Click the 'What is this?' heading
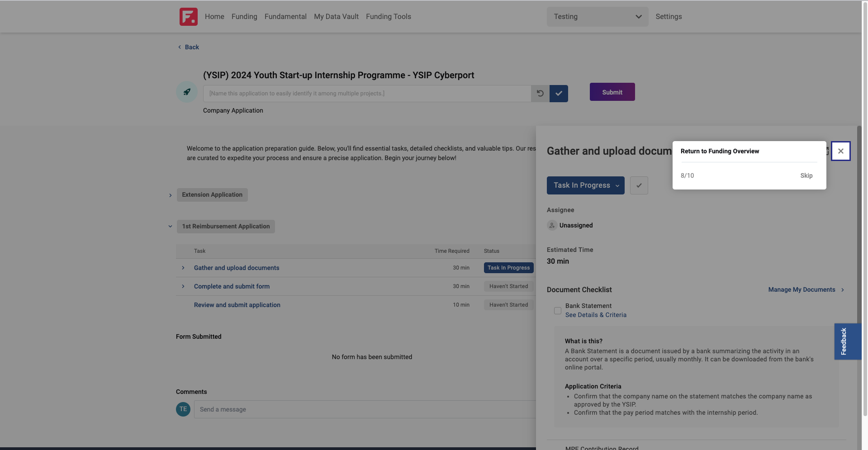Screen dimensions: 868x450 coord(583,341)
